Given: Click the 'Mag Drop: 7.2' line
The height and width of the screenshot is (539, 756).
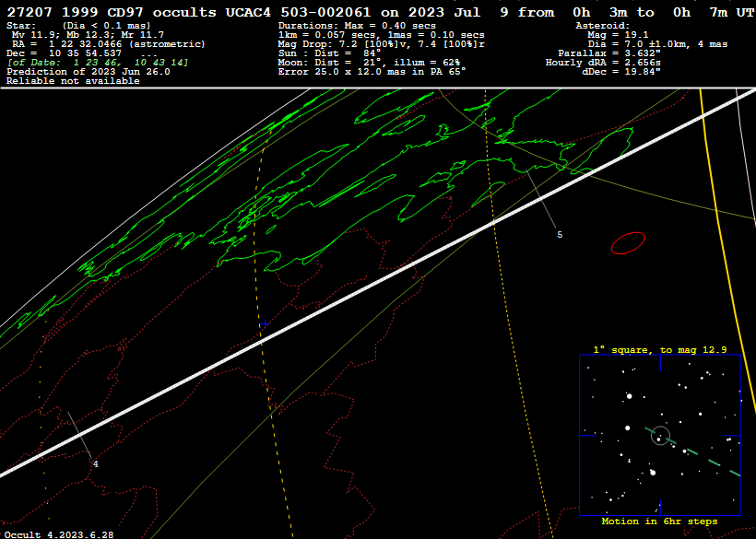Looking at the screenshot, I should pos(382,44).
